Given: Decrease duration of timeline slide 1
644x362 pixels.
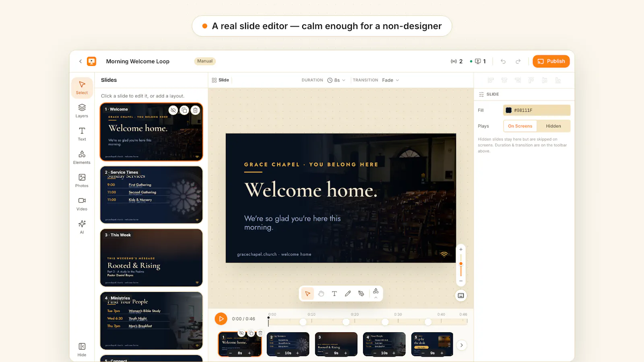Looking at the screenshot, I should [x=230, y=353].
